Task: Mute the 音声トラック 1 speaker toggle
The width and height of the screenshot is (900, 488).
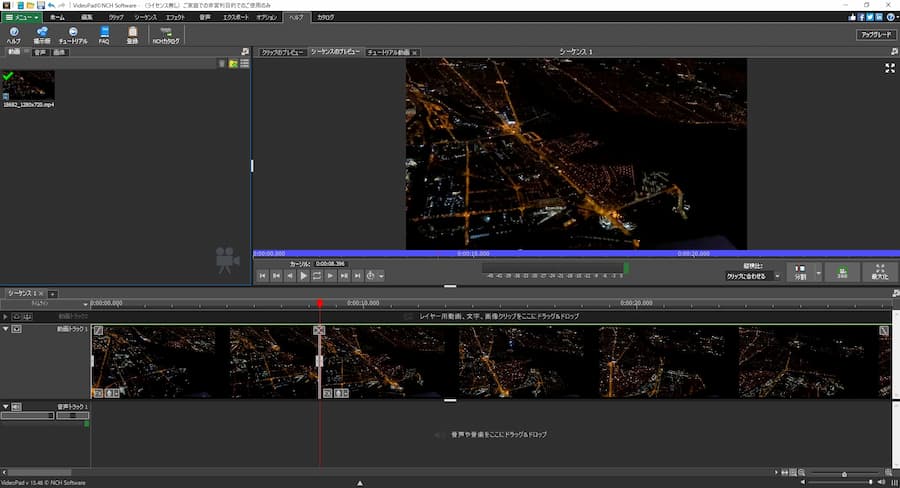Action: click(17, 407)
